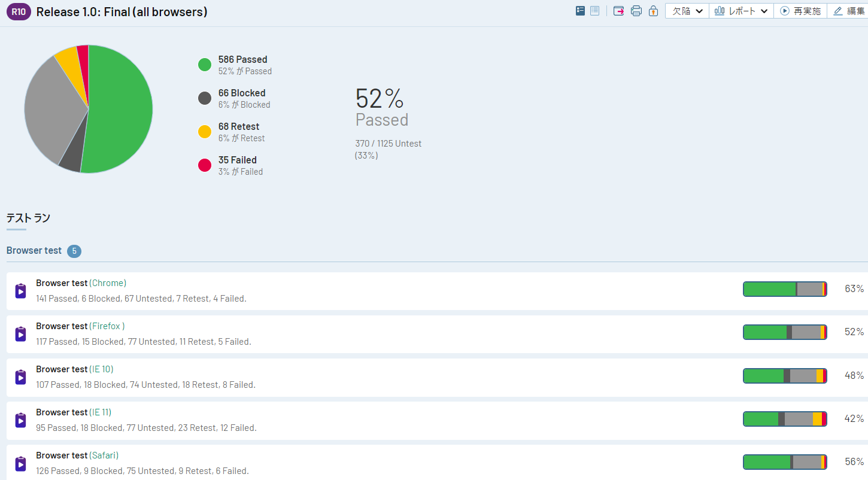Screen dimensions: 868x480
Task: Click the export icon with pink arrow
Action: pyautogui.click(x=618, y=11)
